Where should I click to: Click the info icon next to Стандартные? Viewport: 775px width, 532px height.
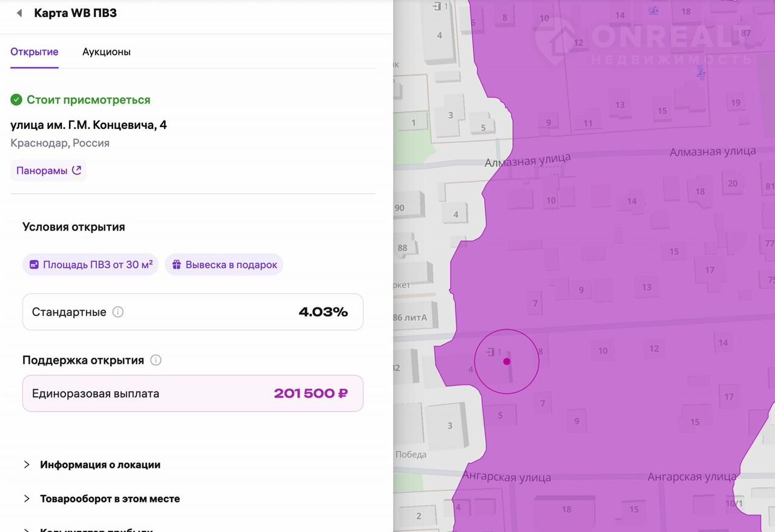(118, 312)
